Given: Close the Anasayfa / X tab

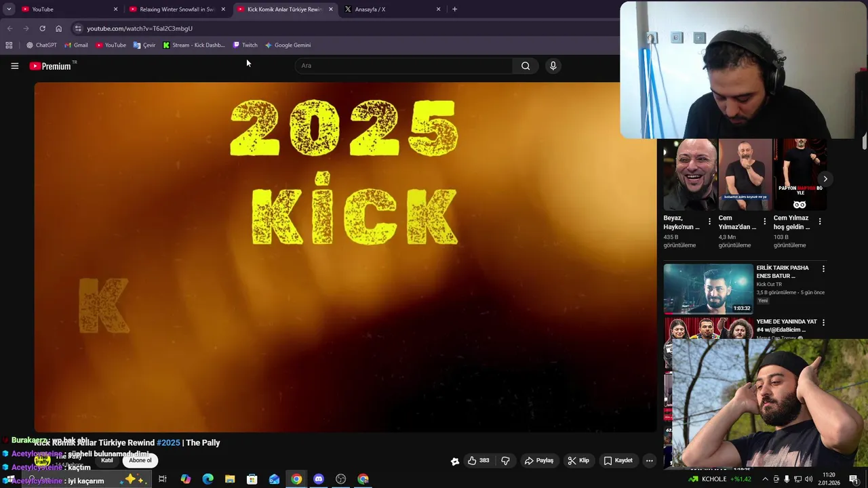Looking at the screenshot, I should [438, 9].
